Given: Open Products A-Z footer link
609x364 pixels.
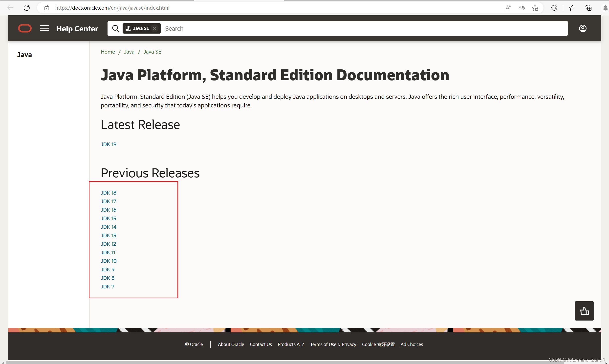Looking at the screenshot, I should (291, 344).
